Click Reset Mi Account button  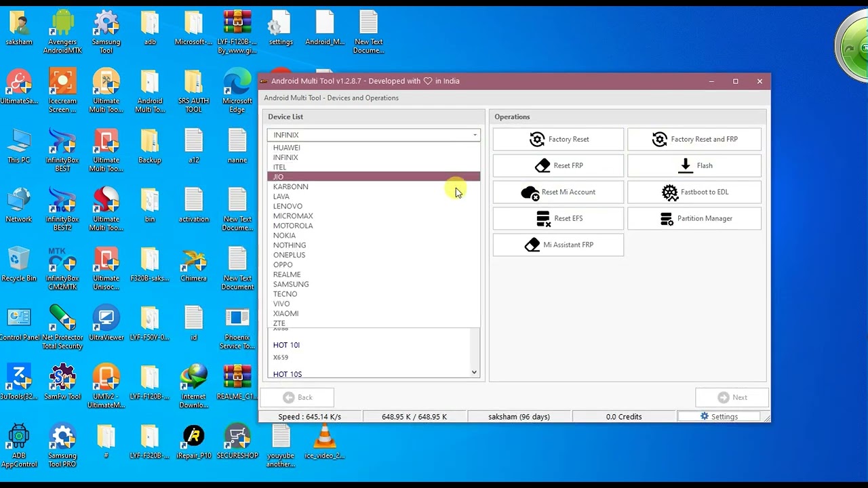pyautogui.click(x=558, y=192)
